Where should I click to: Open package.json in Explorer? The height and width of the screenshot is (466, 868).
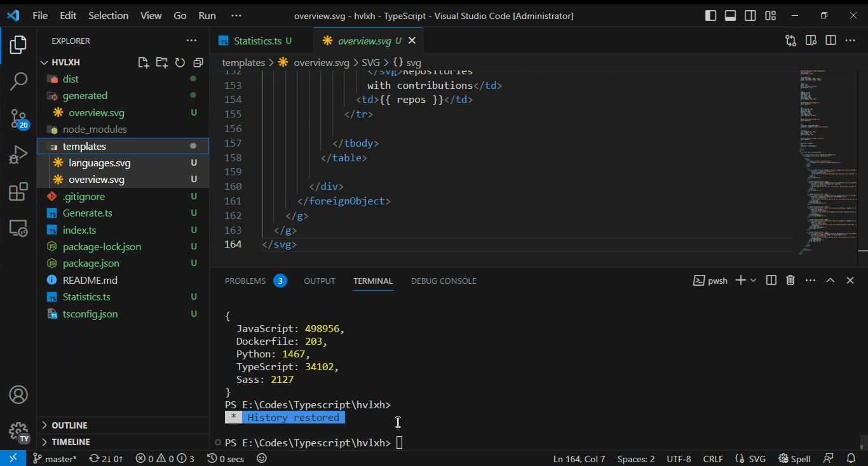click(123, 263)
